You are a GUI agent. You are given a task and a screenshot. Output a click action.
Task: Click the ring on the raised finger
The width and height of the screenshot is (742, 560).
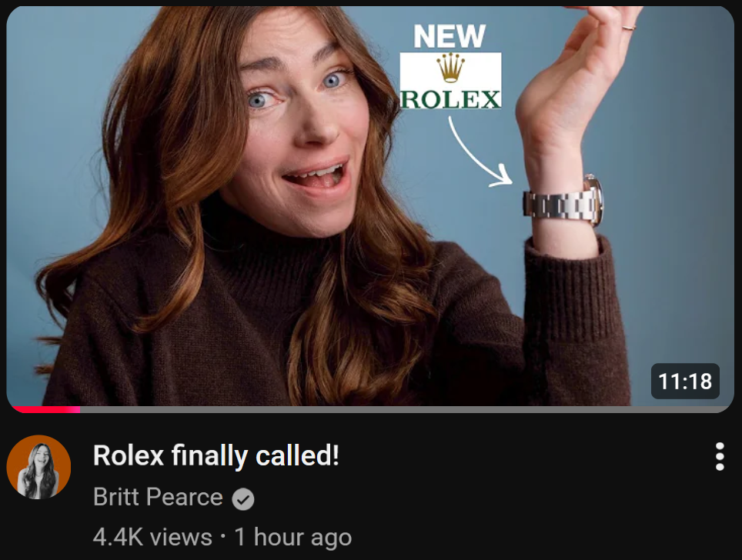point(628,28)
